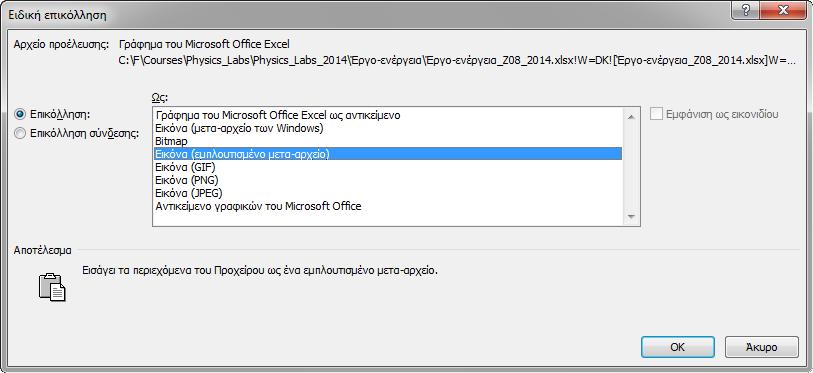The width and height of the screenshot is (813, 373).
Task: Pick the Εικόνα (GIF) format
Action: (x=388, y=167)
